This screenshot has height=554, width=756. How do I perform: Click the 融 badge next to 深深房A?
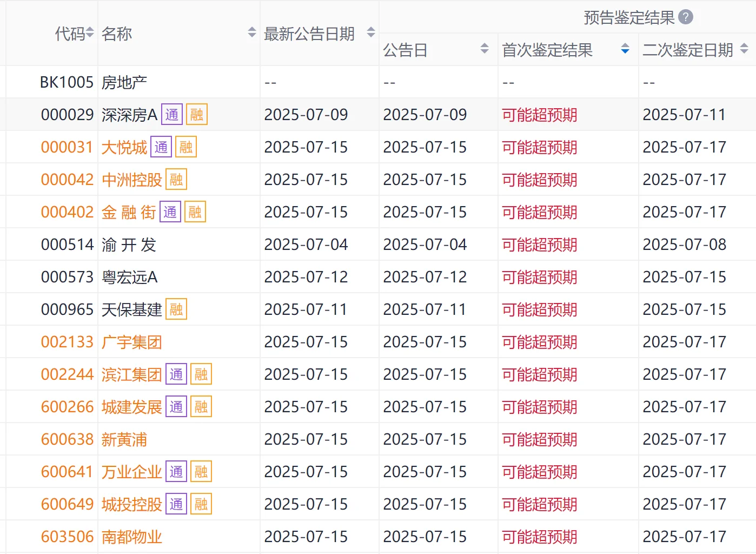(197, 115)
